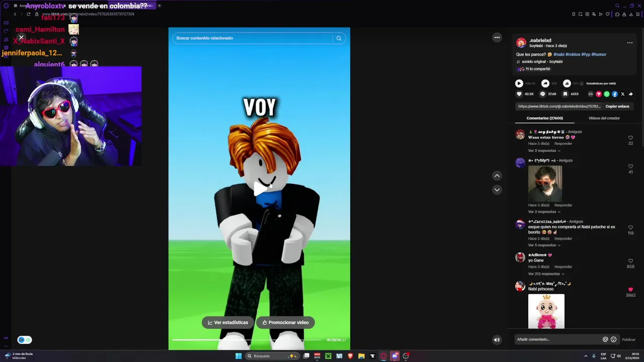Go to the previous video with the up arrow
The image size is (644, 362).
pyautogui.click(x=497, y=175)
